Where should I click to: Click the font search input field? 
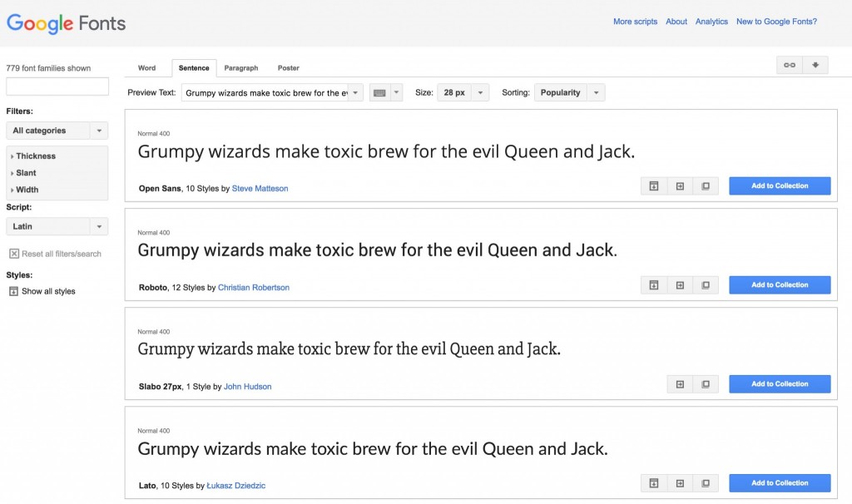(57, 86)
